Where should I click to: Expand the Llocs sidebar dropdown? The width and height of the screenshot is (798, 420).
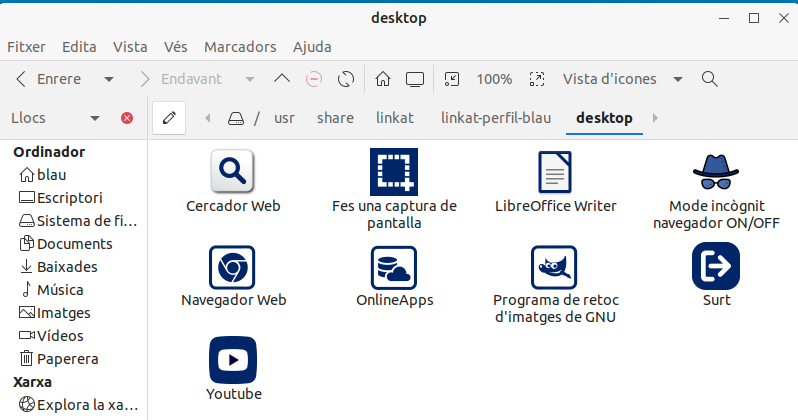95,118
